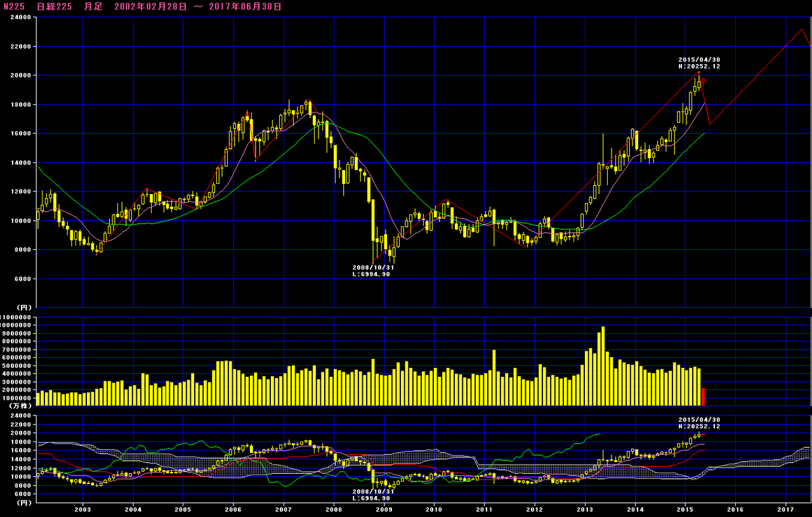Click the 2015 year label on the time axis
The image size is (812, 517).
(x=685, y=509)
